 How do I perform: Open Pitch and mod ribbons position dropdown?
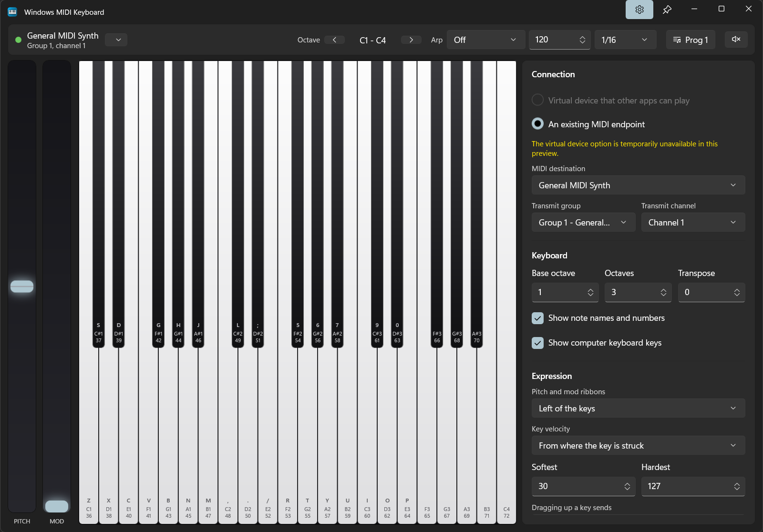[638, 408]
